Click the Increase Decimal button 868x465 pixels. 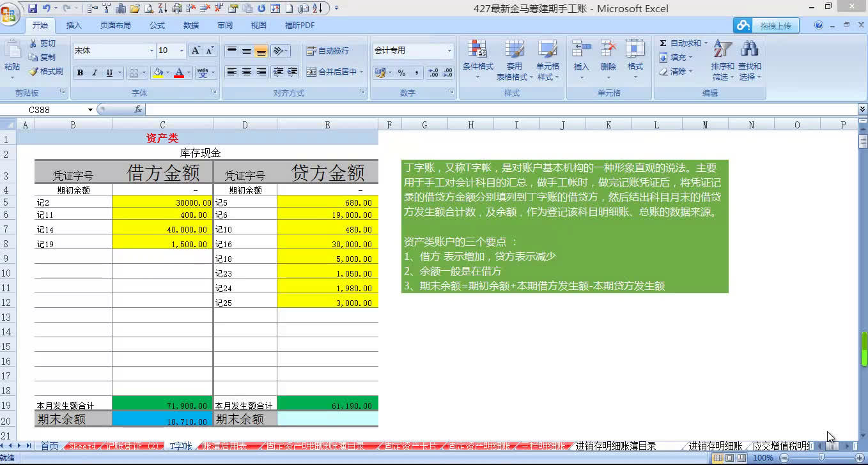click(x=433, y=73)
